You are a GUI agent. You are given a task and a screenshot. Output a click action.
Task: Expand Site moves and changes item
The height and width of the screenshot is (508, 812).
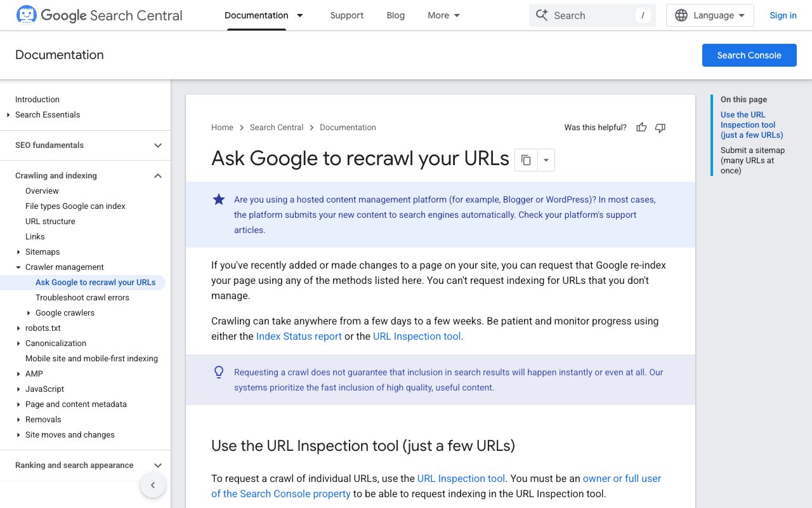(x=18, y=435)
